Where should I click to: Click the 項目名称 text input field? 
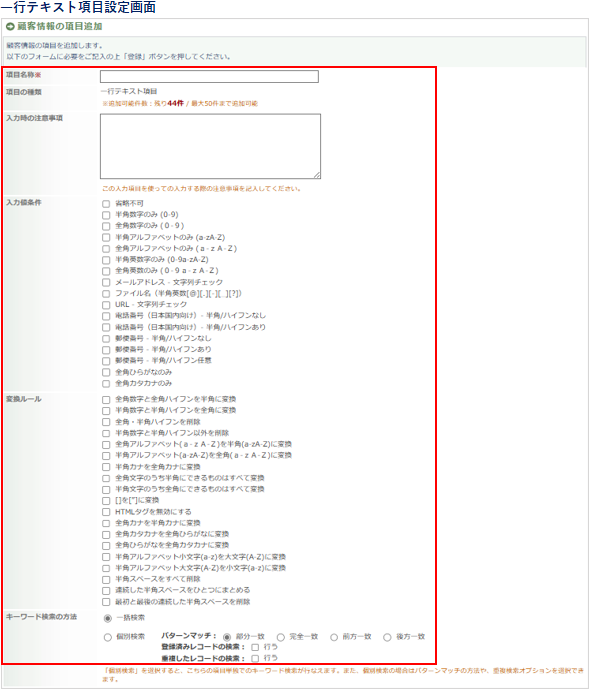point(209,77)
